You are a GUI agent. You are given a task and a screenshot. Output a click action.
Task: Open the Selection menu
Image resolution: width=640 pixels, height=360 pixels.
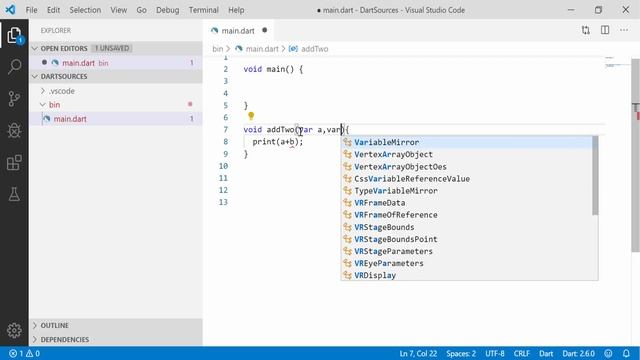[85, 10]
